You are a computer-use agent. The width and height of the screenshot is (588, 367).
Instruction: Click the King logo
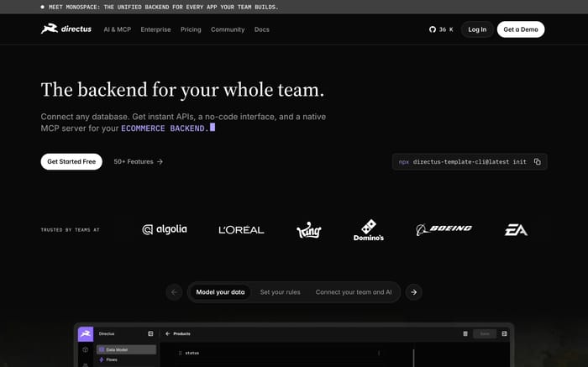pos(308,230)
